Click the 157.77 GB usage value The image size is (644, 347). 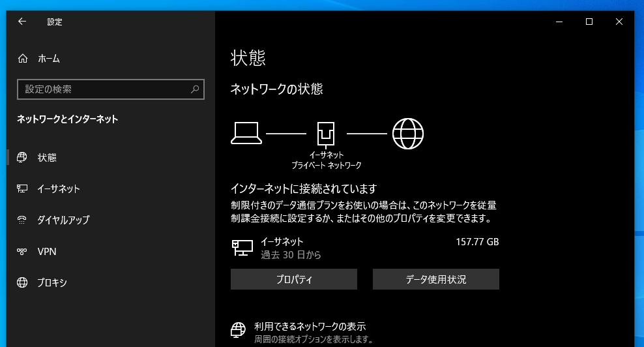477,242
